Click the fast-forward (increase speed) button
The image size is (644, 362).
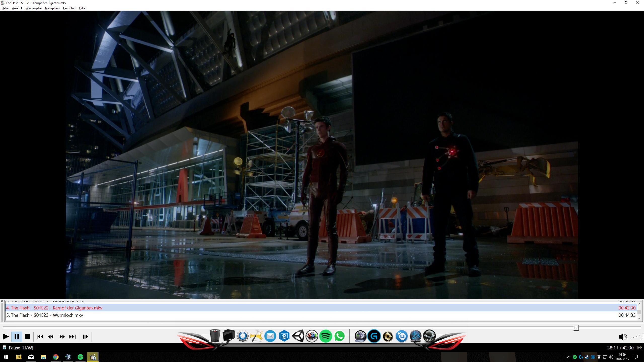62,337
